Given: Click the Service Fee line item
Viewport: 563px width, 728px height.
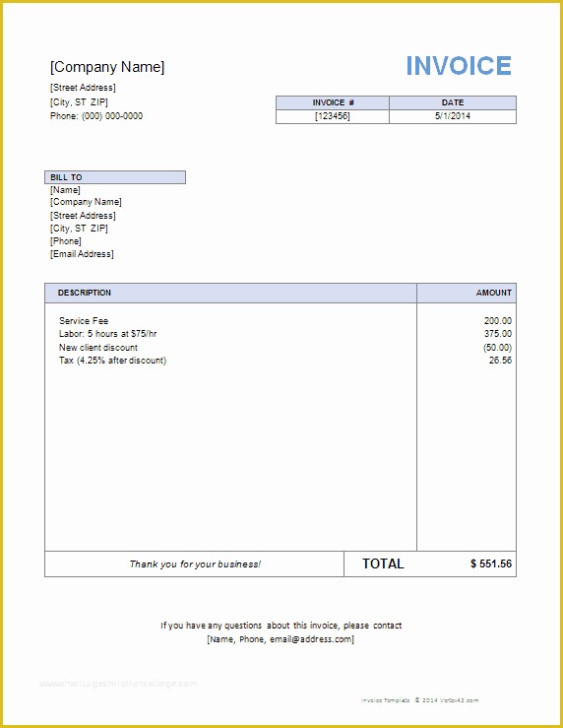Looking at the screenshot, I should pyautogui.click(x=84, y=321).
